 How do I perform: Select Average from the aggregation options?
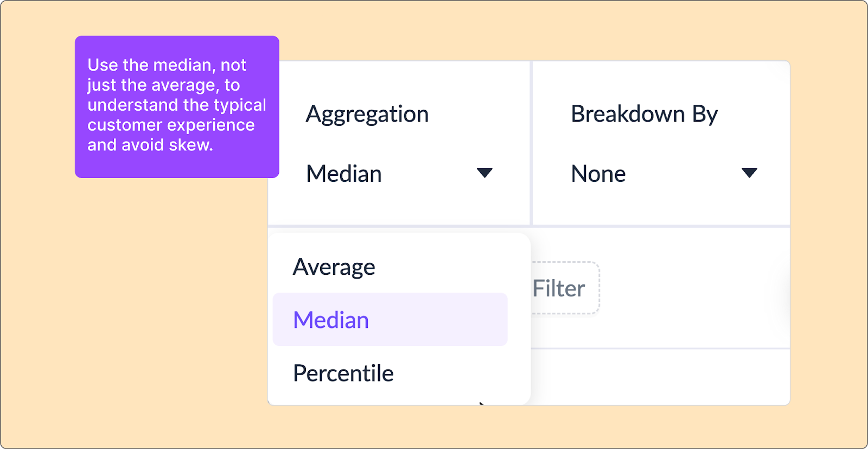pos(334,266)
